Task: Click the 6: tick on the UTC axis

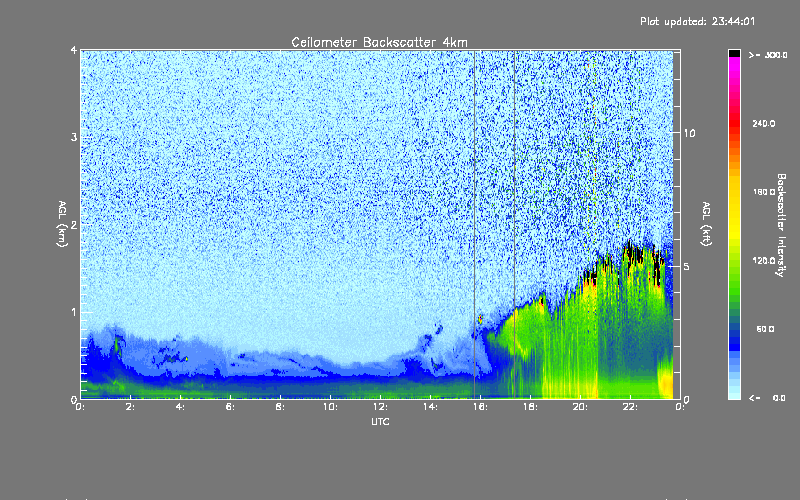Action: tap(230, 407)
